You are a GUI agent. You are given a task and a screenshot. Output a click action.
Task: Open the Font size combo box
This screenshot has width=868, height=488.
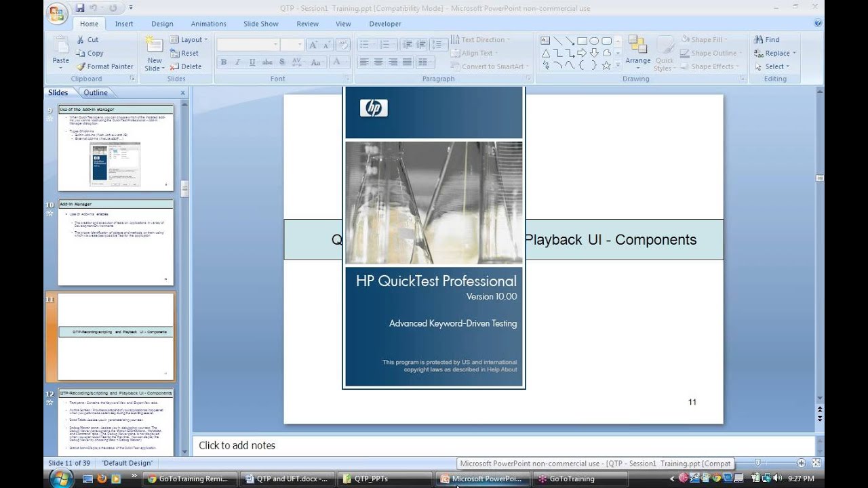pos(292,45)
